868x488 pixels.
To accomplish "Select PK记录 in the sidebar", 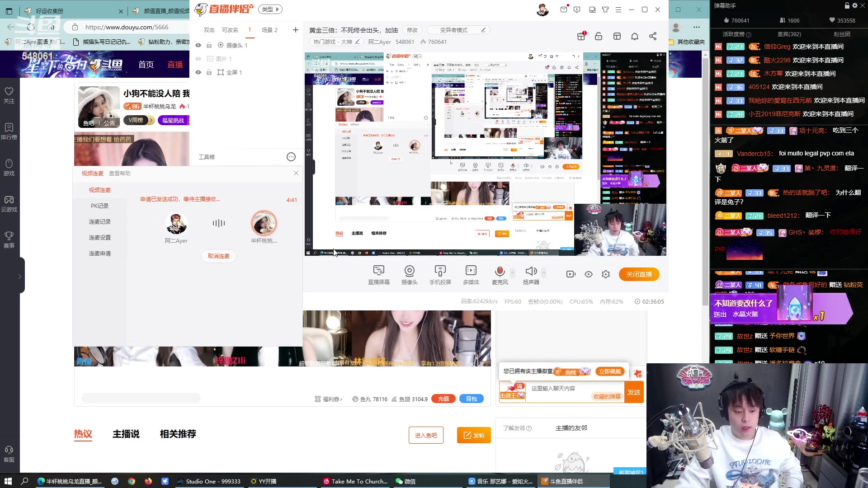I will click(99, 206).
